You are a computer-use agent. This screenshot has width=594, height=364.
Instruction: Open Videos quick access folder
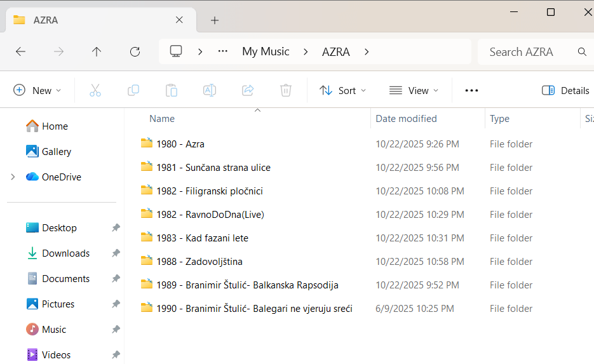coord(48,354)
